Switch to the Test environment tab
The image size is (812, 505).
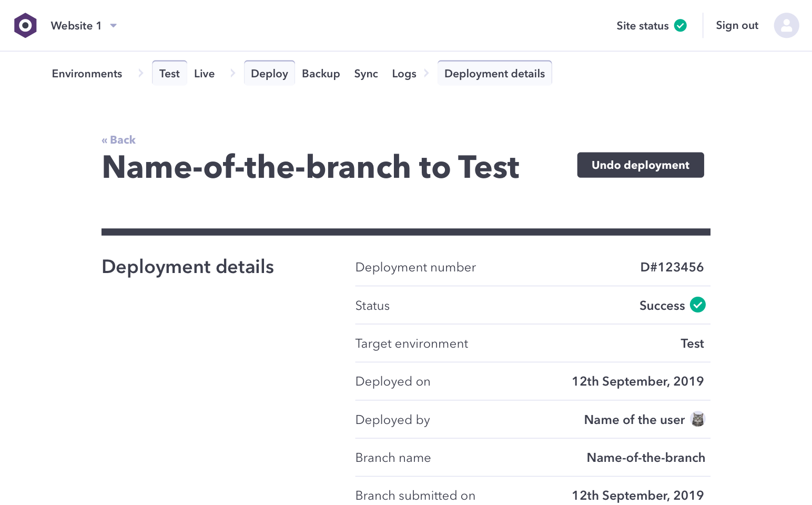click(169, 73)
